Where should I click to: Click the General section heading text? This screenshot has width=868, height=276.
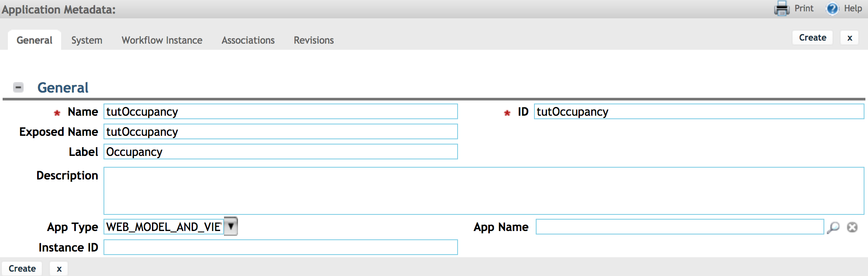pos(63,88)
